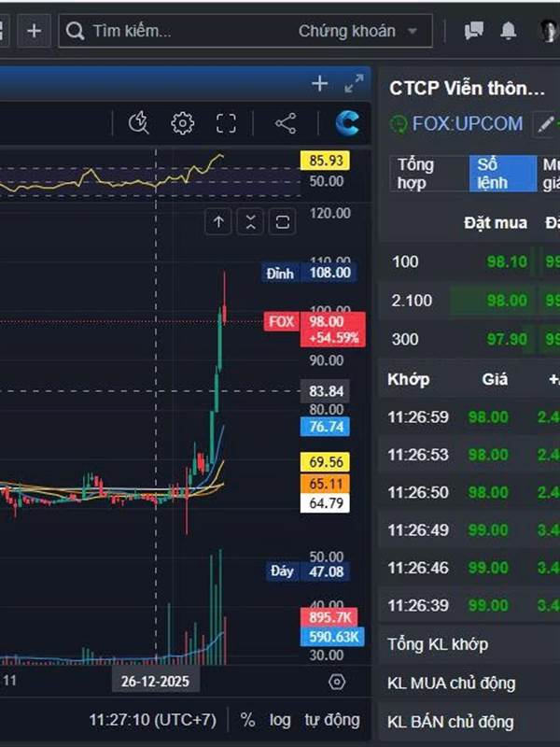Image resolution: width=560 pixels, height=747 pixels.
Task: Click the plus button beside search box
Action: point(34,31)
